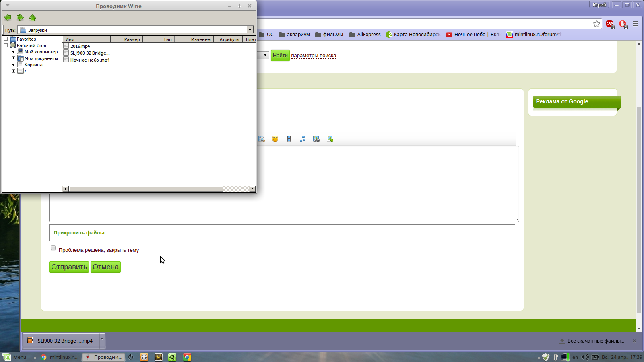Click the green back arrow in Wine Explorer
This screenshot has height=362, width=644.
(x=8, y=17)
